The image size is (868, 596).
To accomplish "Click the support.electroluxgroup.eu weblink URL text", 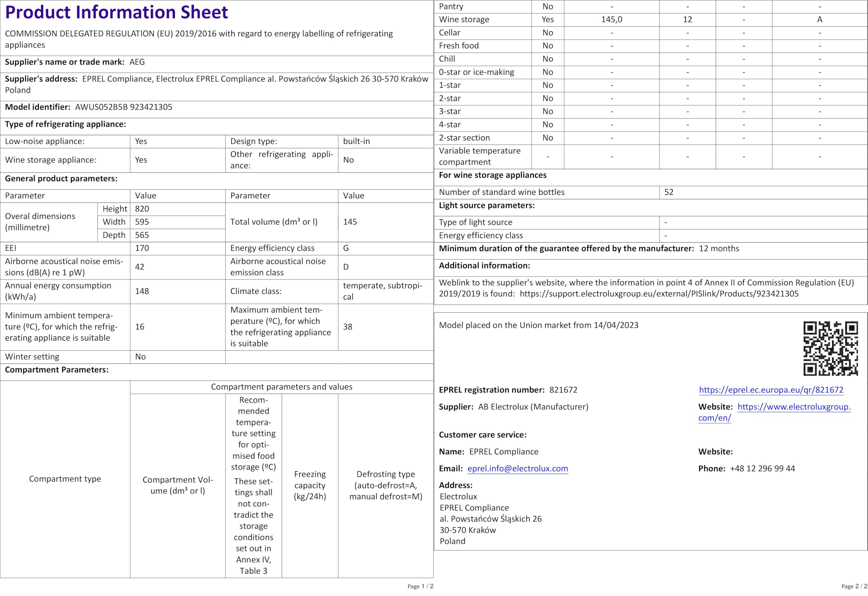I will pos(659,293).
